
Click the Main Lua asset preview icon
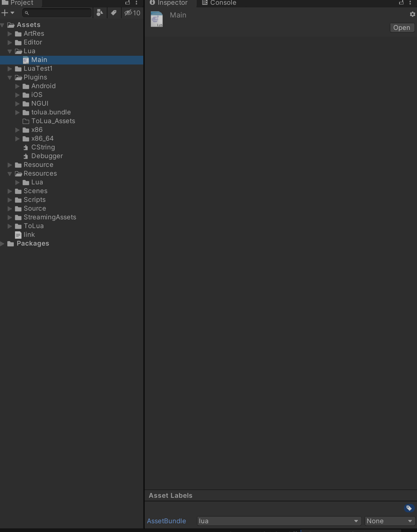pyautogui.click(x=157, y=19)
